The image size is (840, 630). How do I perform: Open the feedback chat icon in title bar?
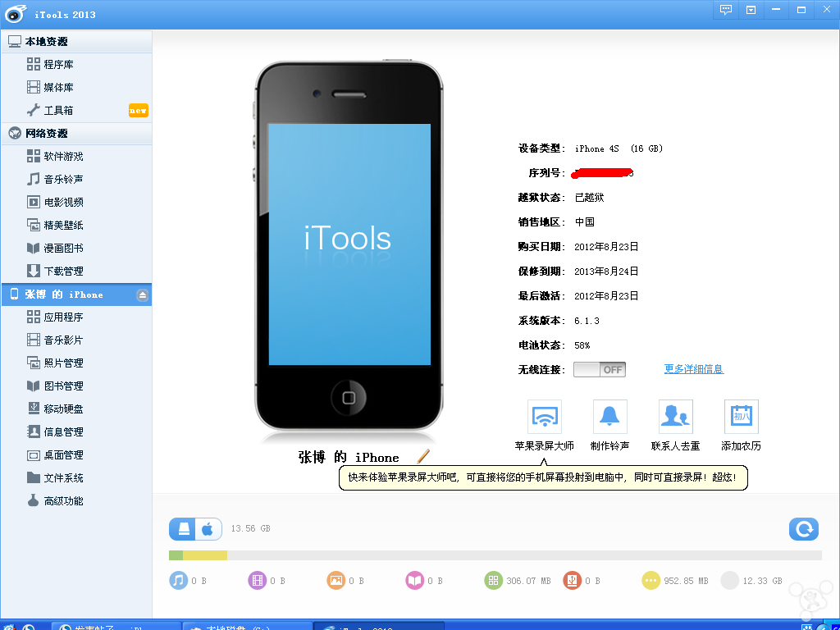coord(725,10)
